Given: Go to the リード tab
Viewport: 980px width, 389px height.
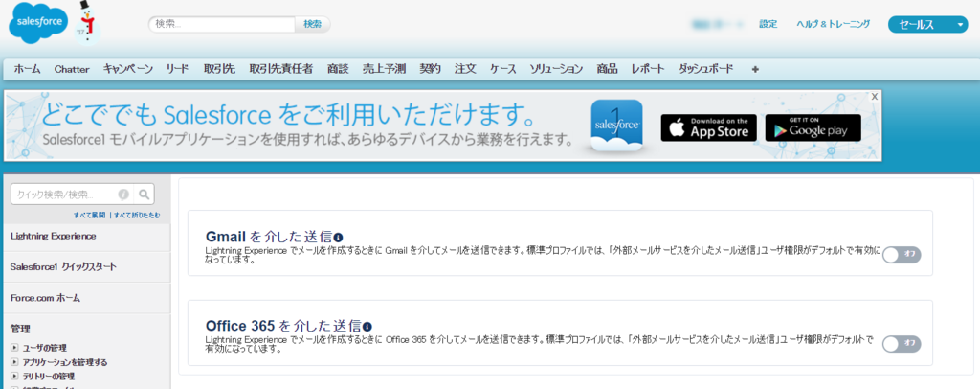Looking at the screenshot, I should click(x=177, y=69).
